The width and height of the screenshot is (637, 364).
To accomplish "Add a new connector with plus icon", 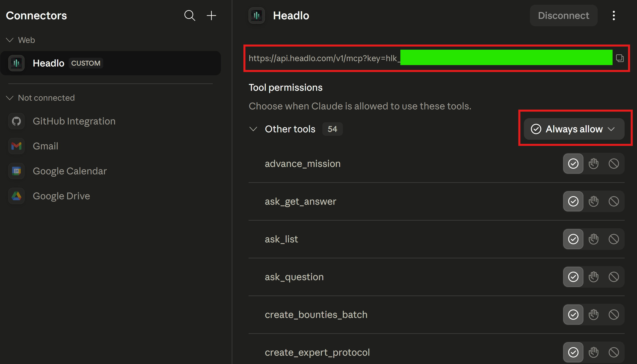I will (x=211, y=16).
